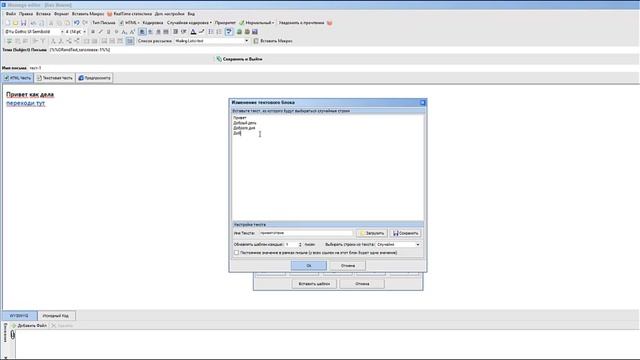Switch to the source code tab
This screenshot has height=360, width=640.
click(56, 316)
